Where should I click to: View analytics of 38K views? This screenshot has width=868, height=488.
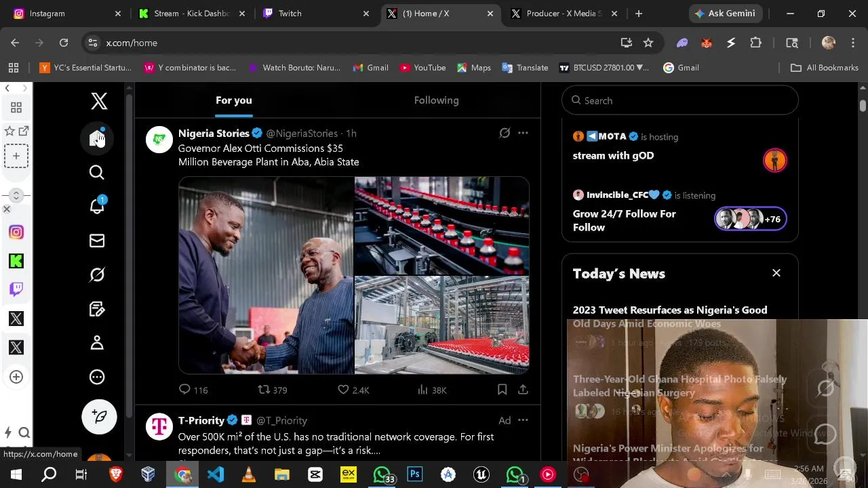[432, 390]
